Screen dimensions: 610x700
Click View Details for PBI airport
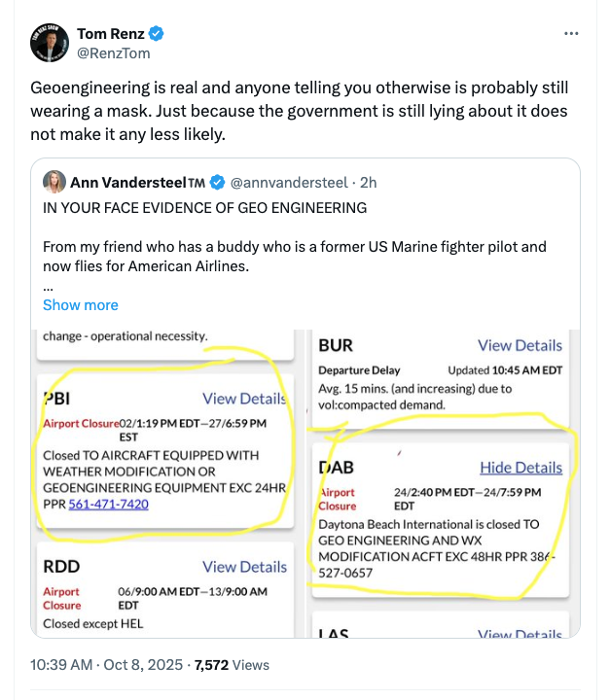pos(244,399)
